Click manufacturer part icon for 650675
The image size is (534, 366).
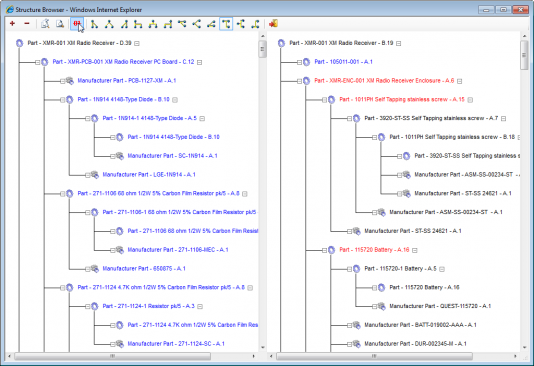pos(95,268)
